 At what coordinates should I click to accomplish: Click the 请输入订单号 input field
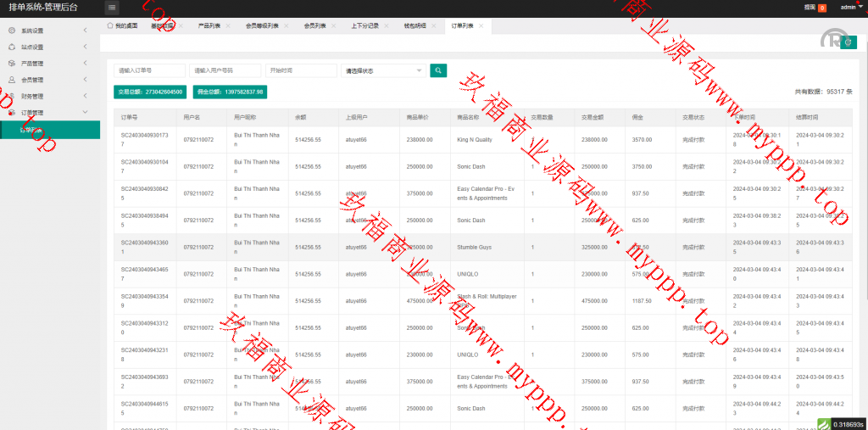coord(149,70)
